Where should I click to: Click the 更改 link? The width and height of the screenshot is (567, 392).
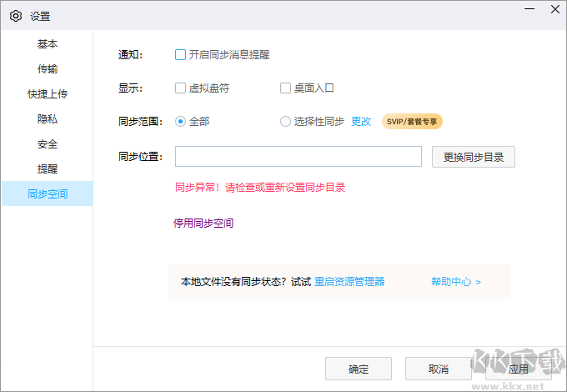pos(361,122)
